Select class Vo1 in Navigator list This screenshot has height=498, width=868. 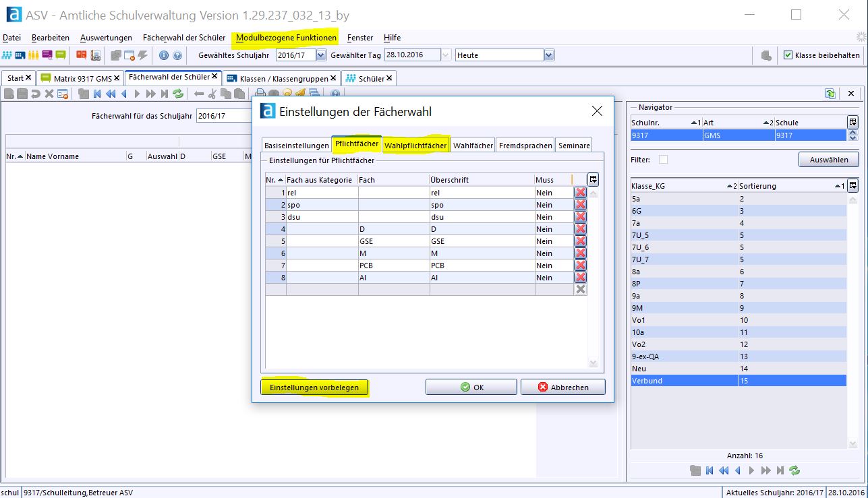pyautogui.click(x=738, y=320)
